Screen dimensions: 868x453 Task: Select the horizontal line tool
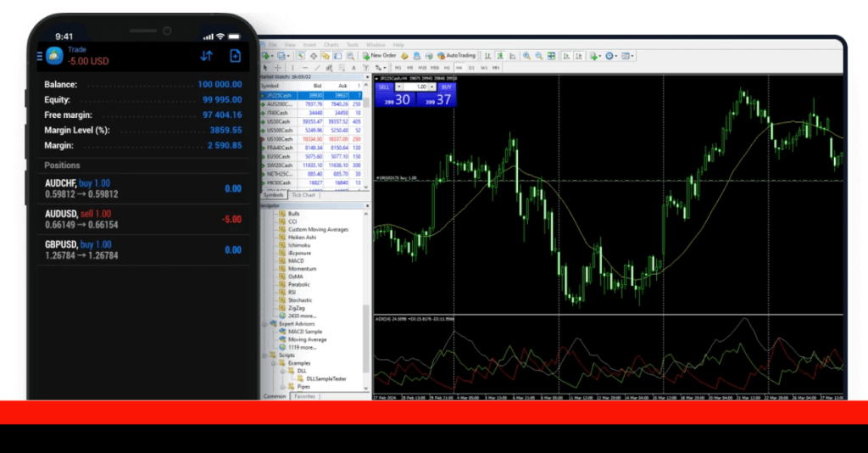pos(305,68)
